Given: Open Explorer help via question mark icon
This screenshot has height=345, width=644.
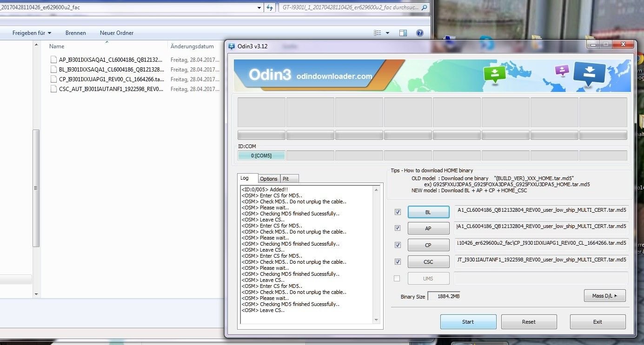Looking at the screenshot, I should click(x=419, y=33).
